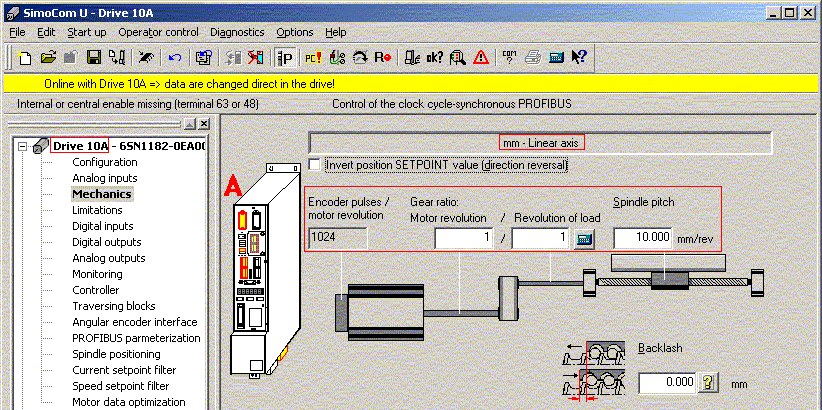Click the printer icon
Image resolution: width=822 pixels, height=410 pixels.
click(533, 57)
